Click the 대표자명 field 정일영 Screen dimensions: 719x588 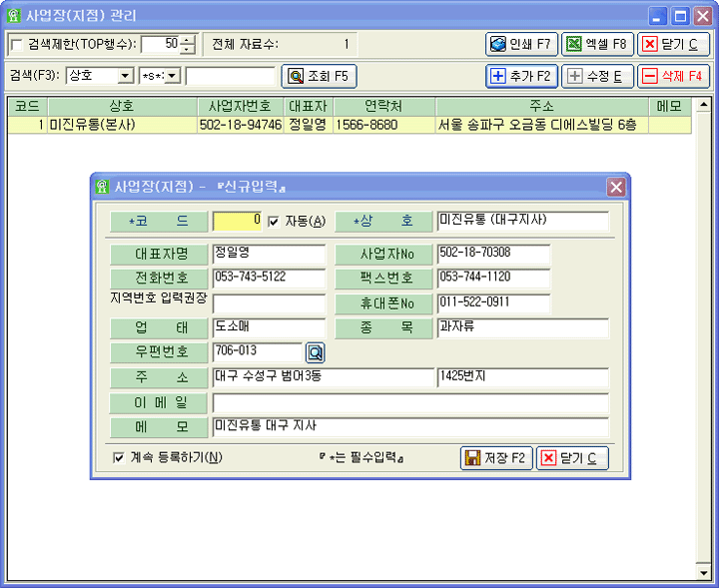[269, 255]
